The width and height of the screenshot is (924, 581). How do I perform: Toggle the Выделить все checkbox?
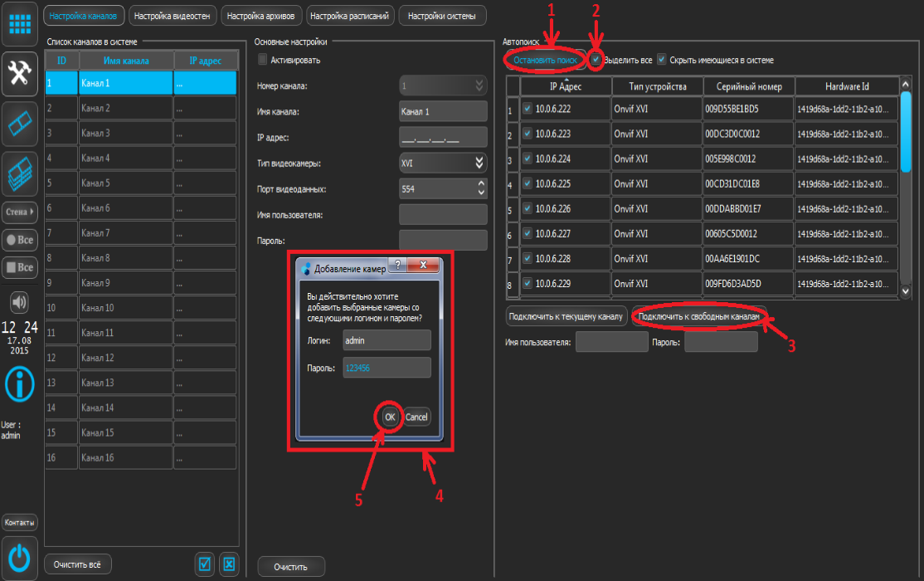596,60
